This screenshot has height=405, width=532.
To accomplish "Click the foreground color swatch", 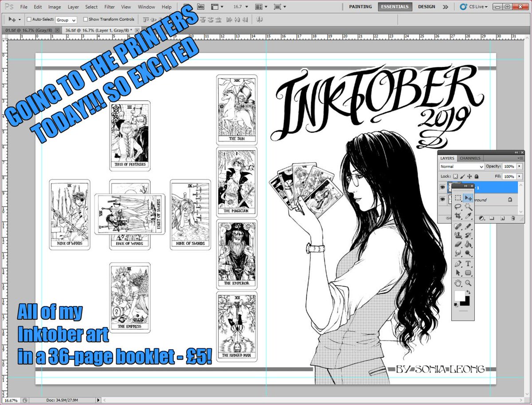I will point(459,295).
